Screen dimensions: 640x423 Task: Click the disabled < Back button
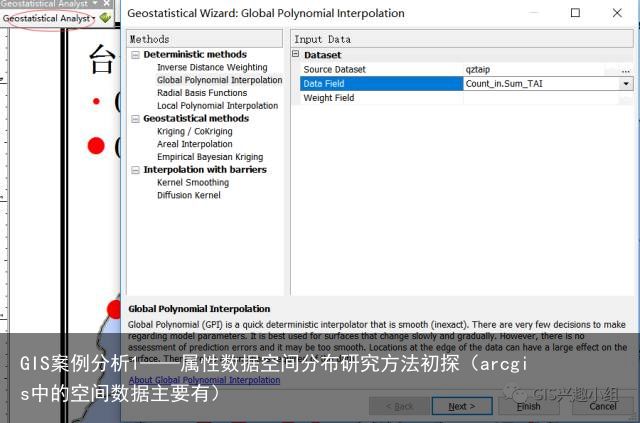399,406
